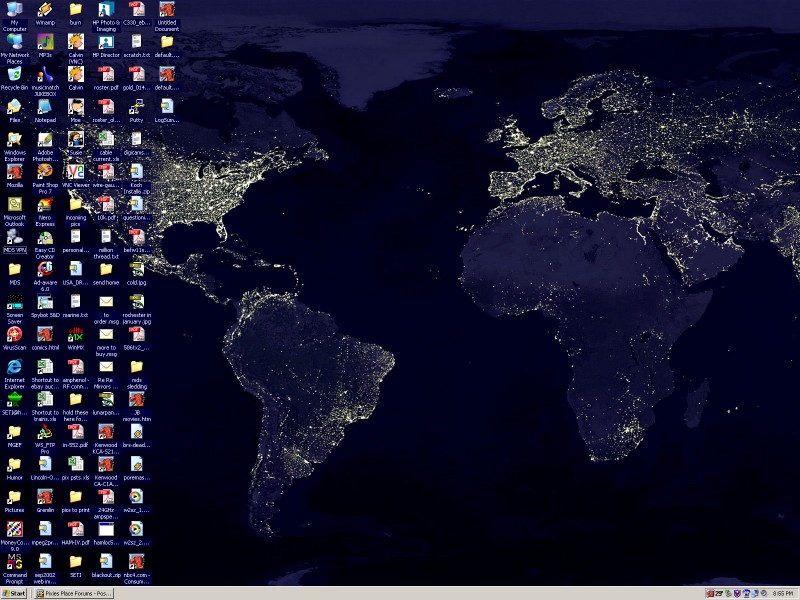Select the blackout.zip file icon
Image resolution: width=800 pixels, height=600 pixels.
click(x=106, y=561)
